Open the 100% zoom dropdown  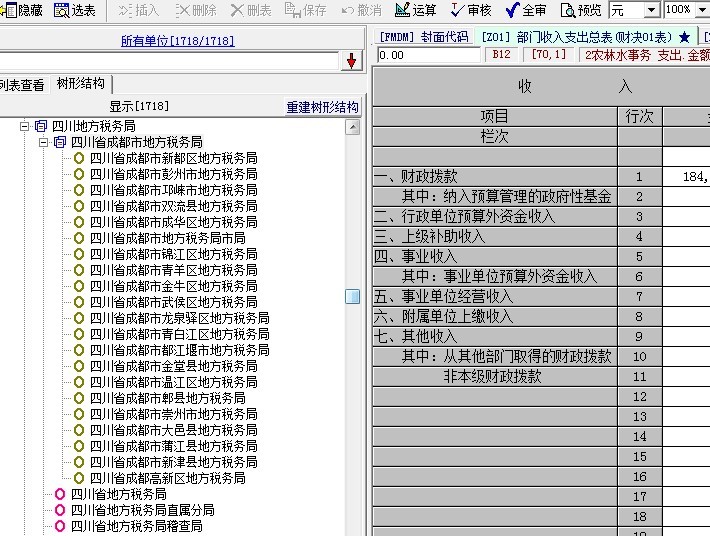pos(701,10)
